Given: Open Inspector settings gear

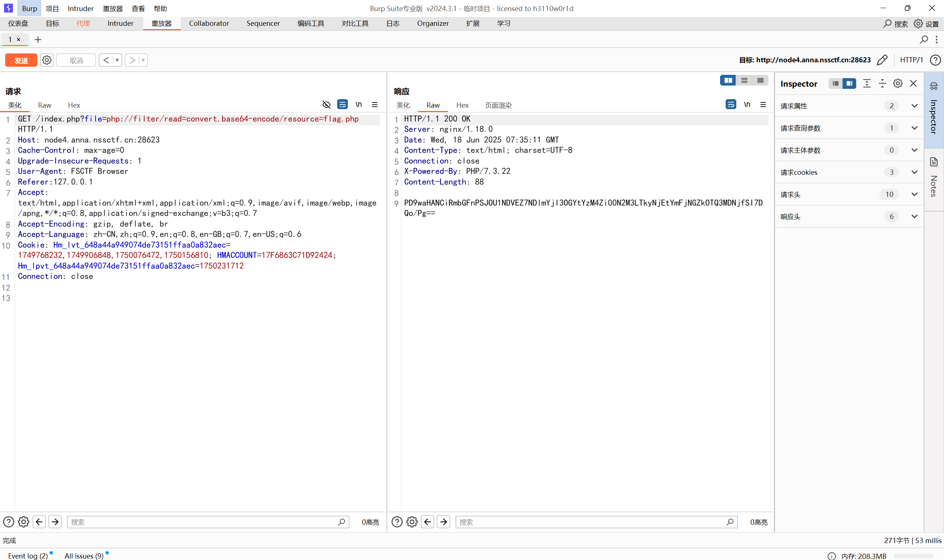Looking at the screenshot, I should 898,83.
